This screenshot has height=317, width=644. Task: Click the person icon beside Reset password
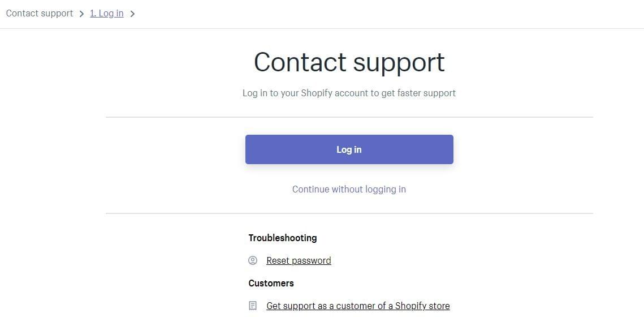tap(253, 260)
